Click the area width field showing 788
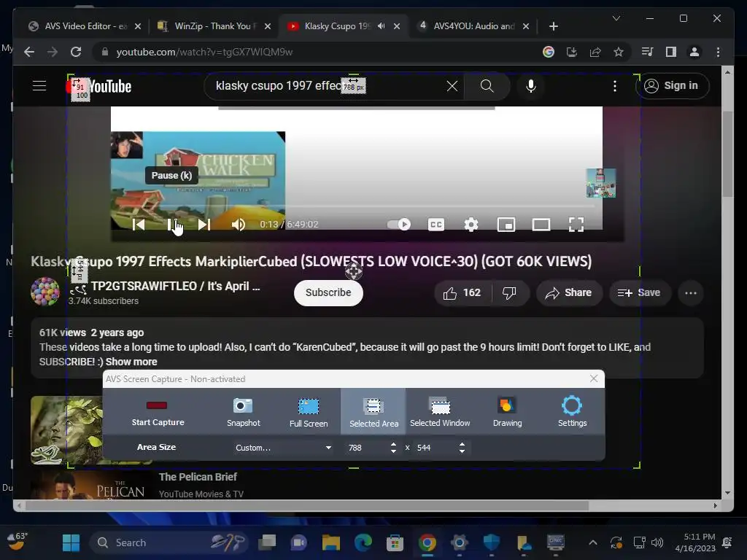Image resolution: width=747 pixels, height=560 pixels. (x=367, y=448)
